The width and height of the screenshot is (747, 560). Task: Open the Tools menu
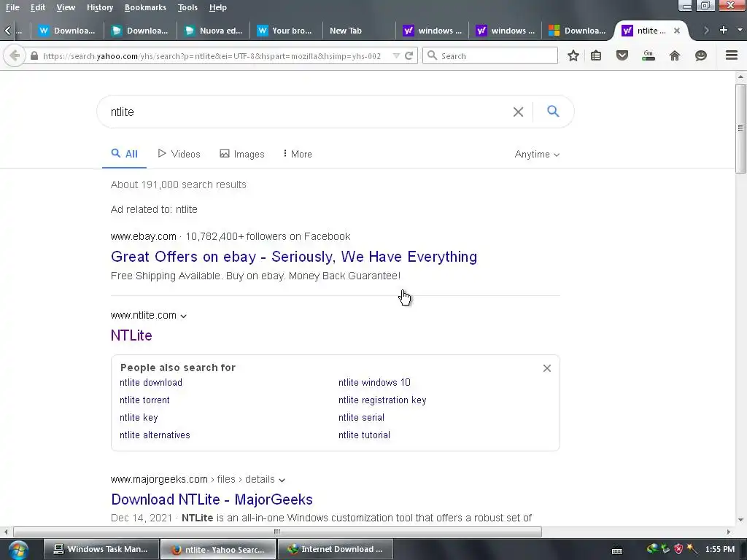coord(187,7)
